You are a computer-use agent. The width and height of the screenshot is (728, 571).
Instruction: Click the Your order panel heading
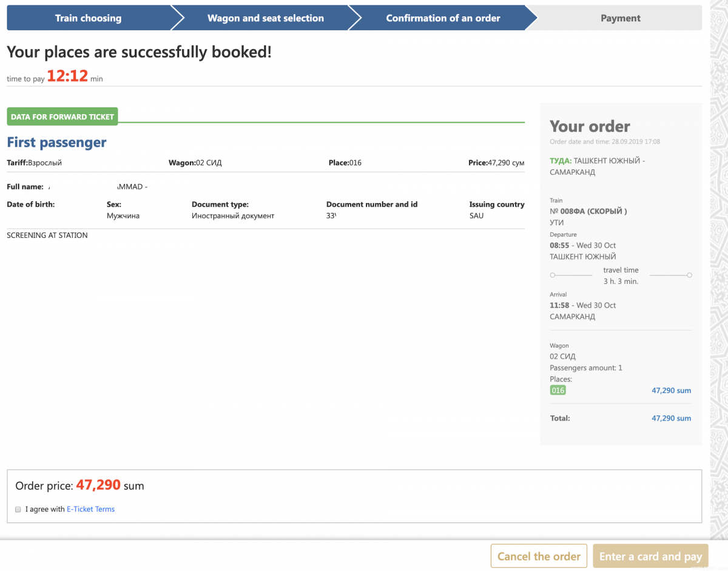[x=590, y=127]
